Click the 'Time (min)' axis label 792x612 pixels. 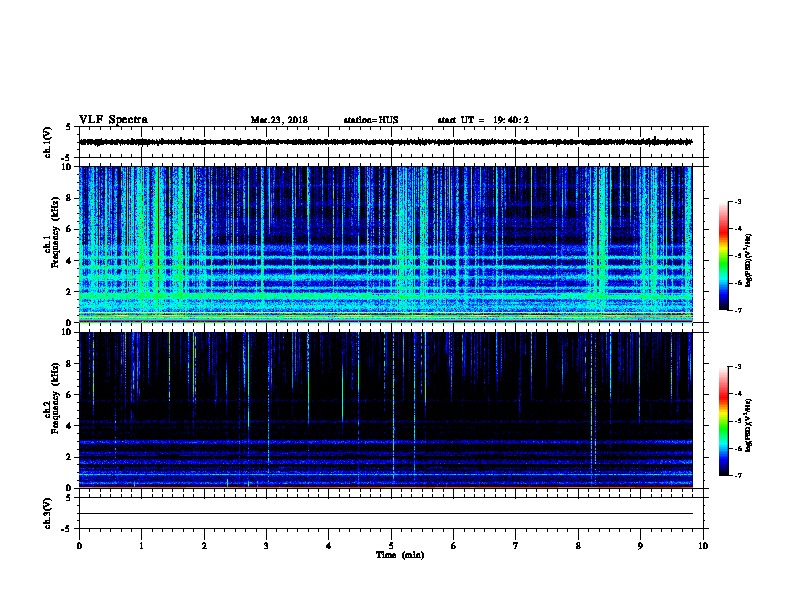pos(400,555)
